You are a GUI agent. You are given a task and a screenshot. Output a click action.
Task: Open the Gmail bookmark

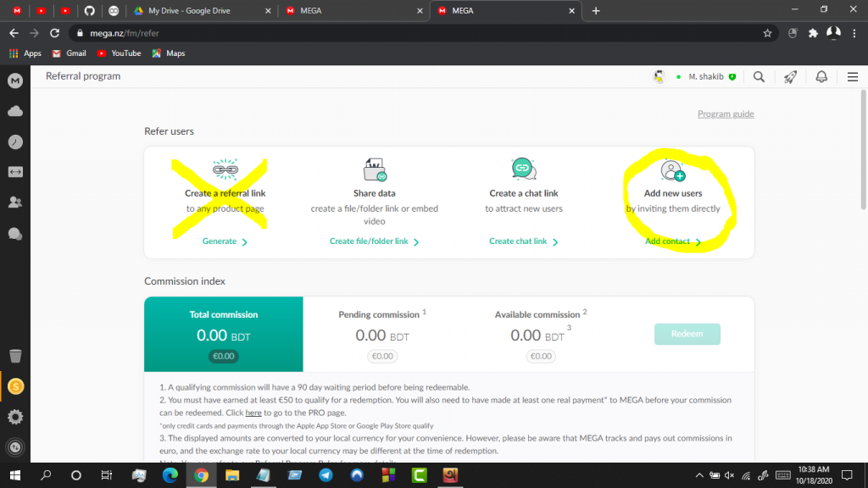70,53
